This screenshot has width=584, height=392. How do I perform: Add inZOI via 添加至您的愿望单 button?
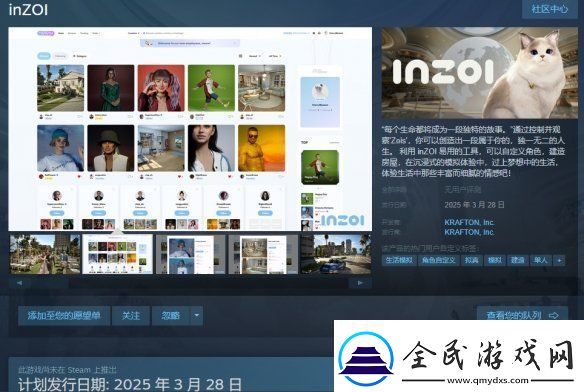(x=64, y=316)
